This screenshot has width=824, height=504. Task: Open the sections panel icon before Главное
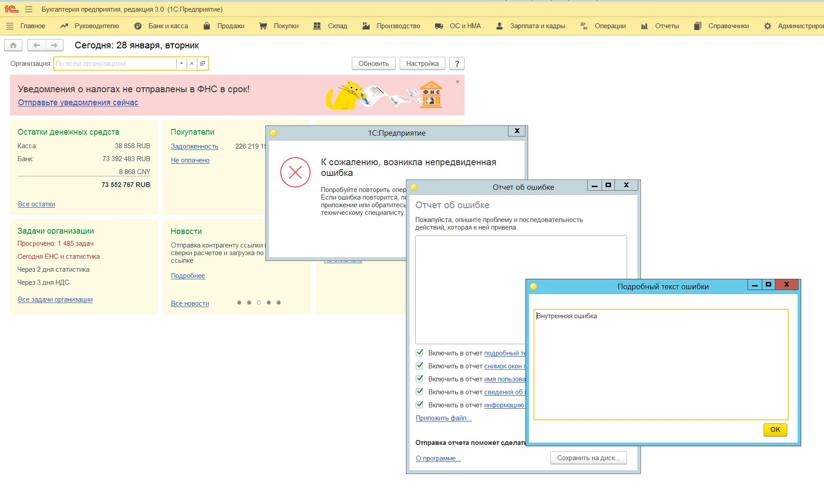click(10, 26)
